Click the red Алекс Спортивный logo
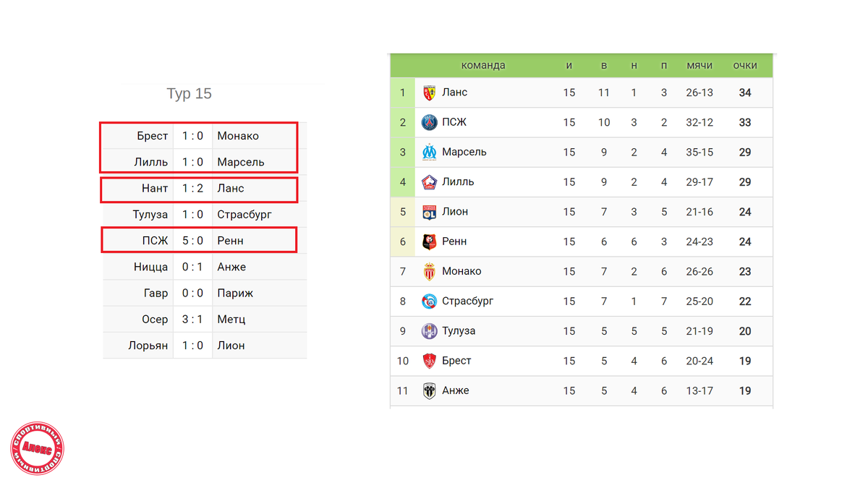 (x=37, y=448)
